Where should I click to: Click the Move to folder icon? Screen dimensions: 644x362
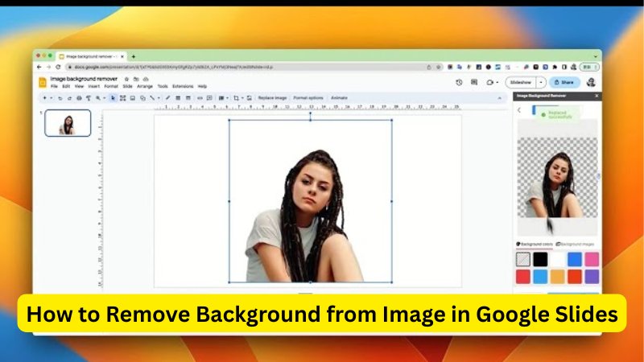pyautogui.click(x=136, y=79)
